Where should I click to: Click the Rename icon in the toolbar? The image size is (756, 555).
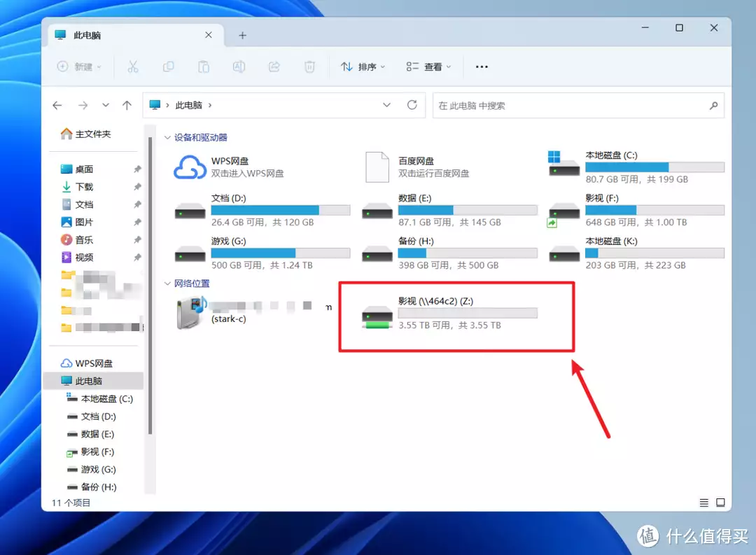coord(239,66)
